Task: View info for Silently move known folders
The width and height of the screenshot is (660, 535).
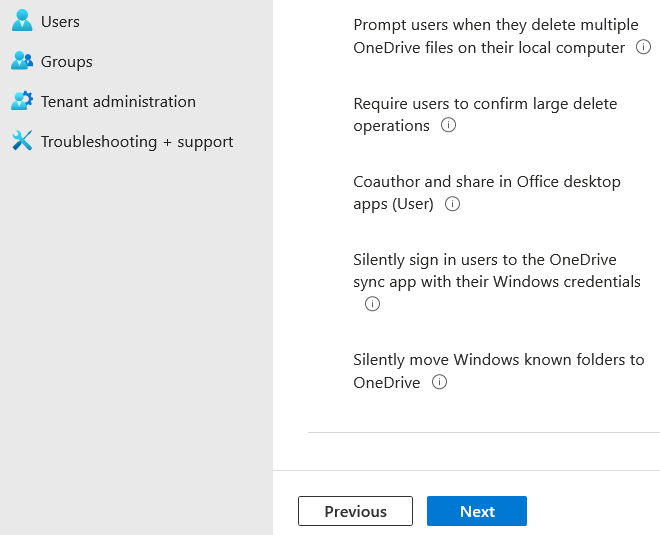Action: (439, 382)
